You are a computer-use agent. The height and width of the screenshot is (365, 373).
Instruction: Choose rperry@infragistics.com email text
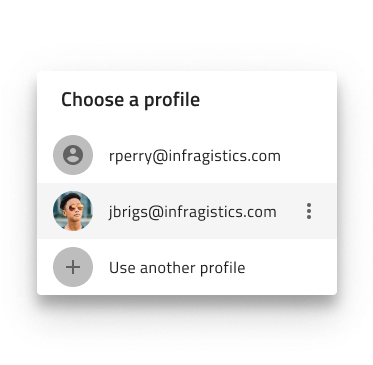point(195,156)
